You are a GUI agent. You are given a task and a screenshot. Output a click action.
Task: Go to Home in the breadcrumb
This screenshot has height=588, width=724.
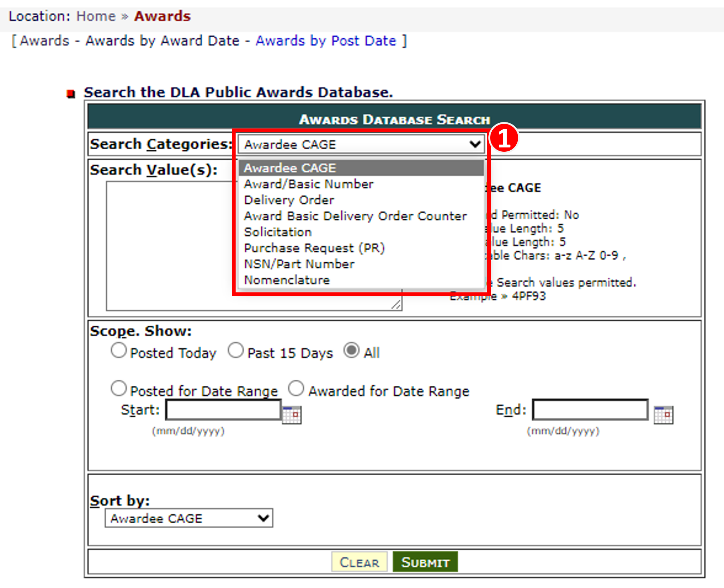[96, 16]
